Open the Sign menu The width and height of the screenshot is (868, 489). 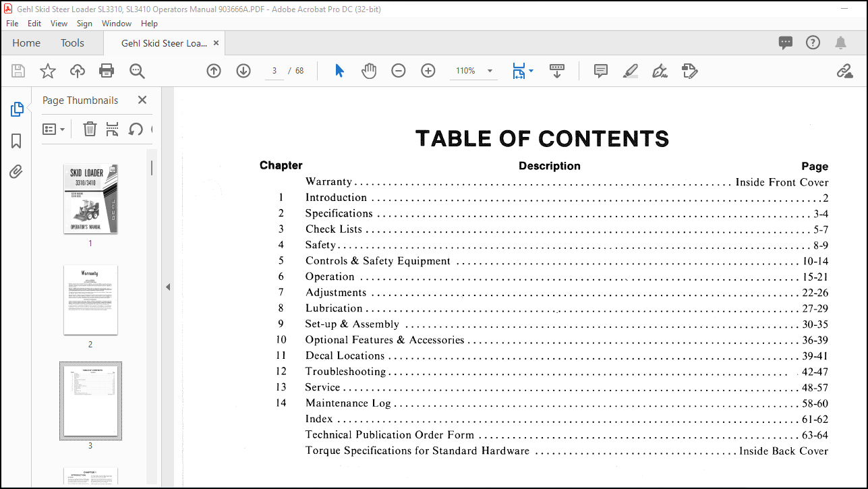[84, 23]
